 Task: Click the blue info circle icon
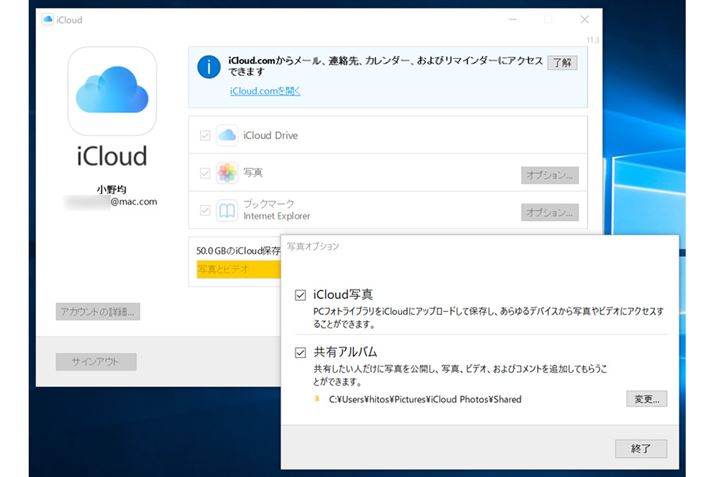coord(209,67)
